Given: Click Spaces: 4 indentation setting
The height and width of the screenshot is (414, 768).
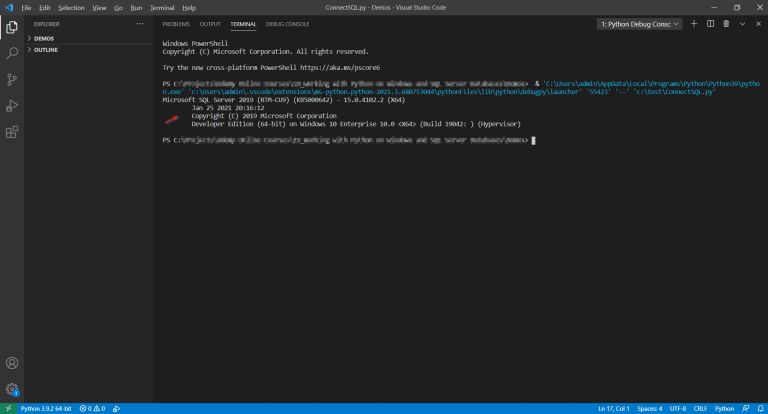Looking at the screenshot, I should 649,409.
